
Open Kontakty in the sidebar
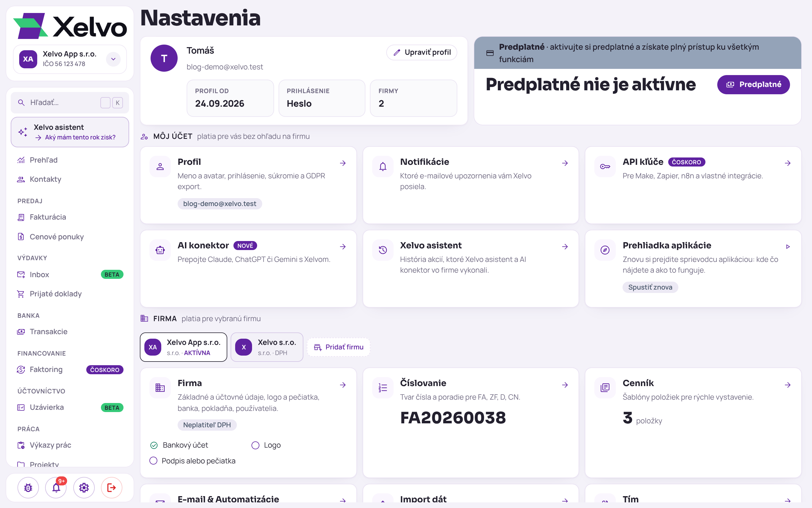(70, 179)
